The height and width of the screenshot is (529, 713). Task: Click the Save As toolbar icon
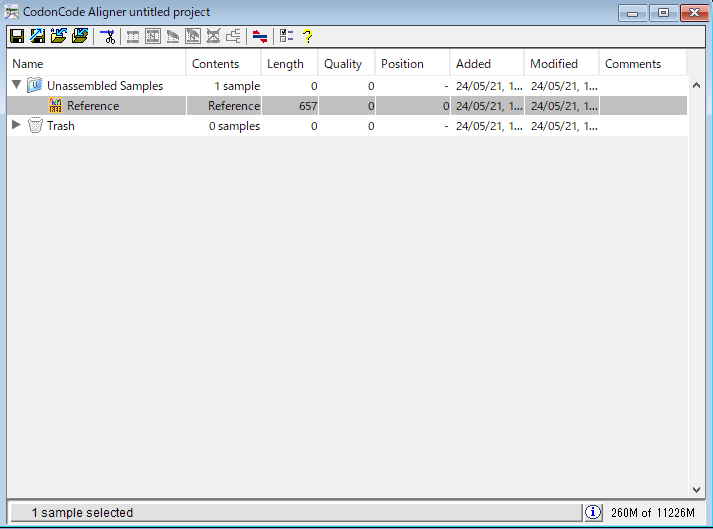click(38, 37)
